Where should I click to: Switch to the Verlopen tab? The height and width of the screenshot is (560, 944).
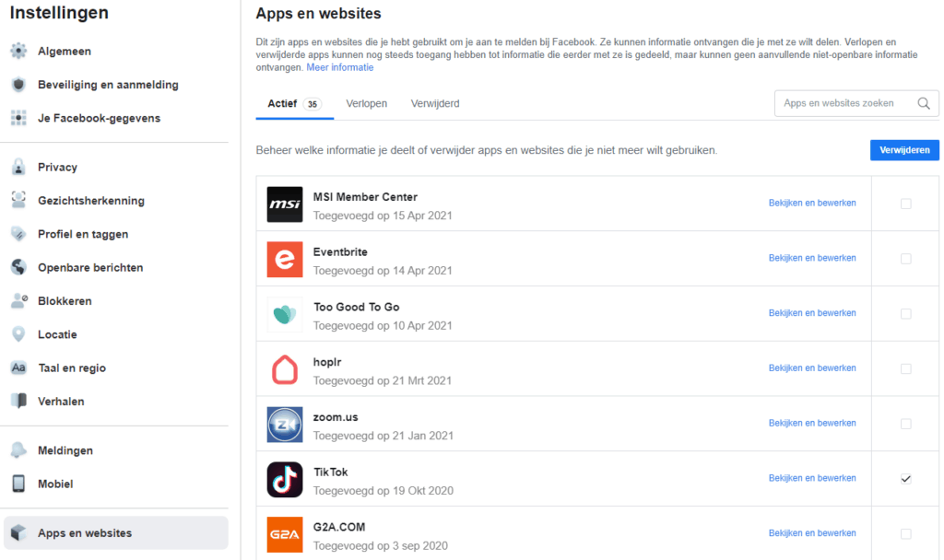366,103
